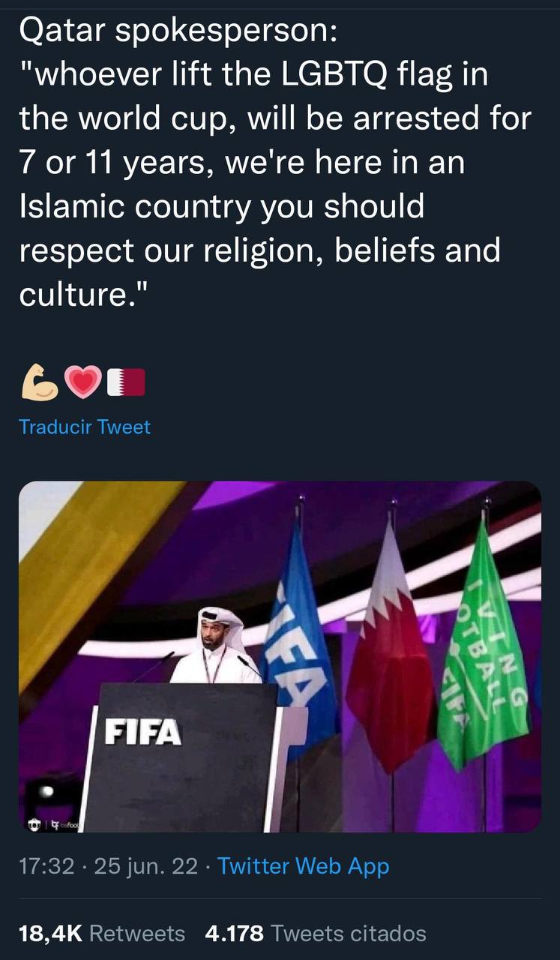Screen dimensions: 560x960
Task: Click the 17:32 timestamp
Action: click(x=46, y=866)
